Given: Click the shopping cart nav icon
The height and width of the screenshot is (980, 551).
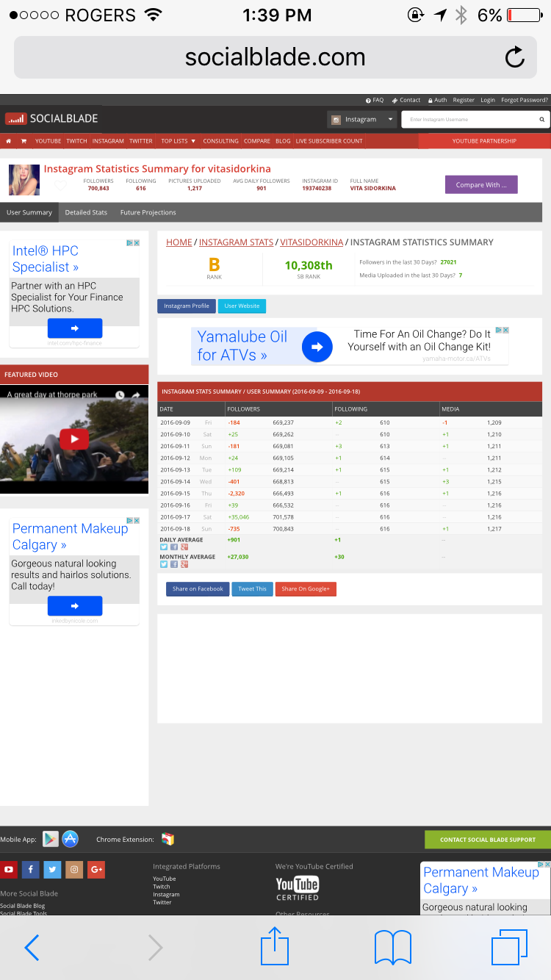Looking at the screenshot, I should 24,141.
